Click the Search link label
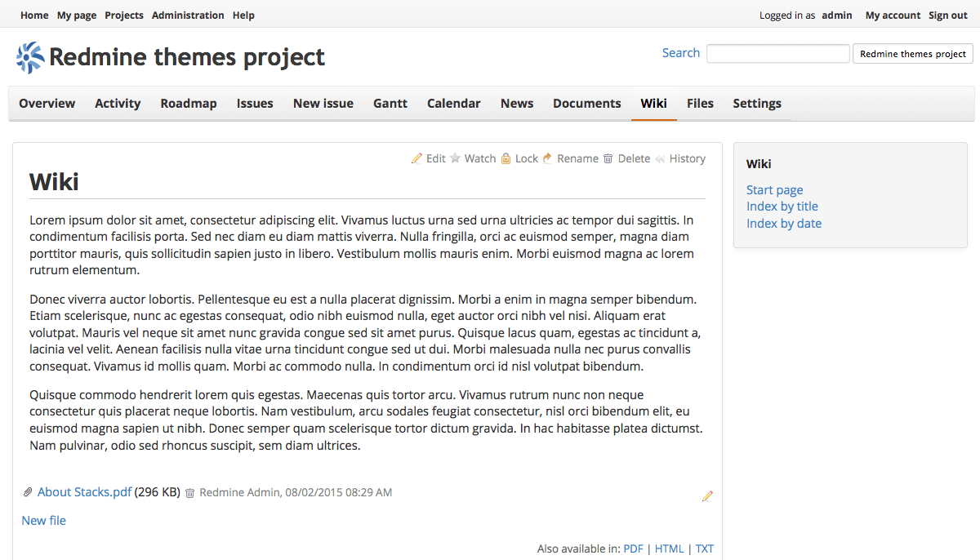 (x=681, y=53)
